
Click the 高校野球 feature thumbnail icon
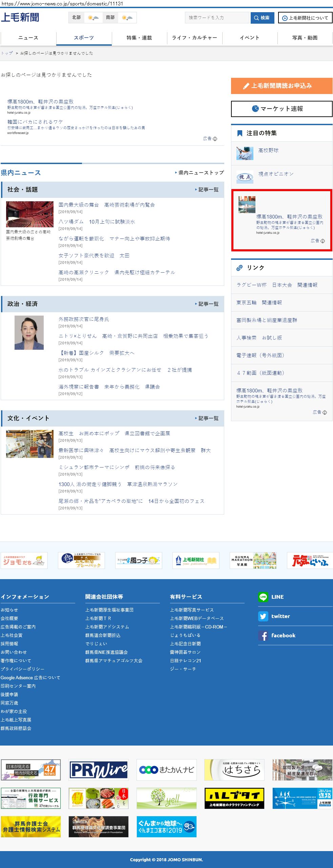pyautogui.click(x=245, y=153)
